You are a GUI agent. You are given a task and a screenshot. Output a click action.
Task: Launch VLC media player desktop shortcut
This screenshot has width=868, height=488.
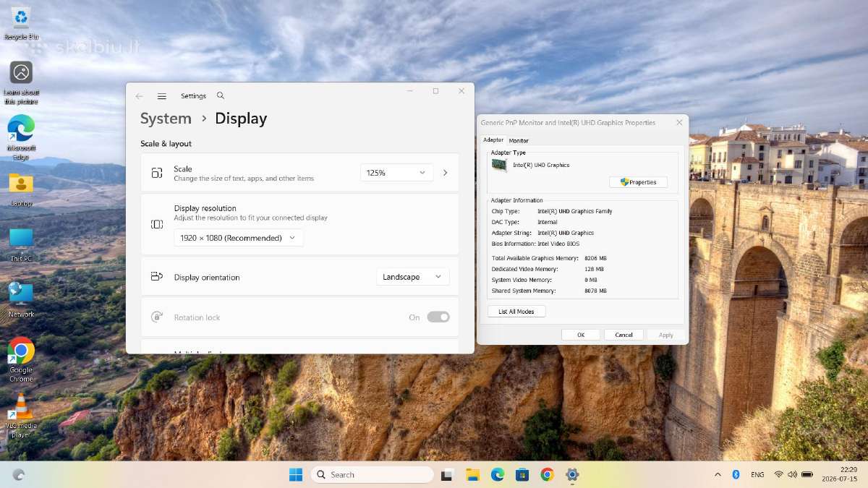[x=21, y=415]
